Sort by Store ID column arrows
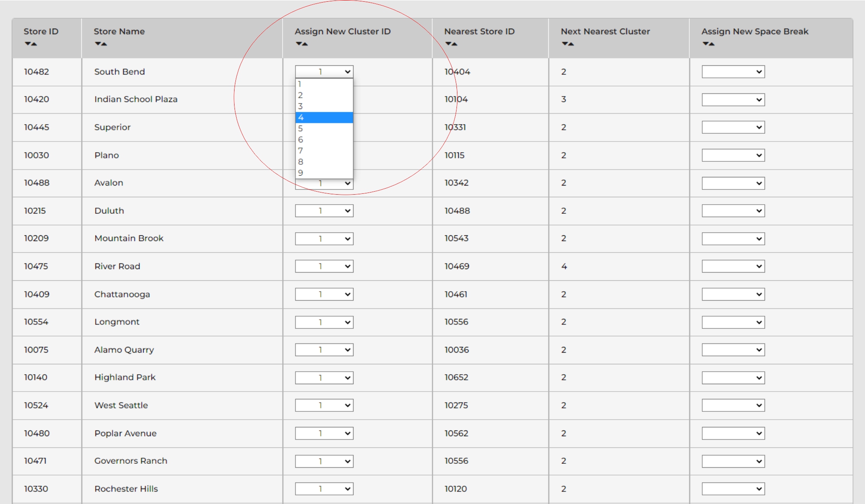This screenshot has height=504, width=865. pos(31,44)
